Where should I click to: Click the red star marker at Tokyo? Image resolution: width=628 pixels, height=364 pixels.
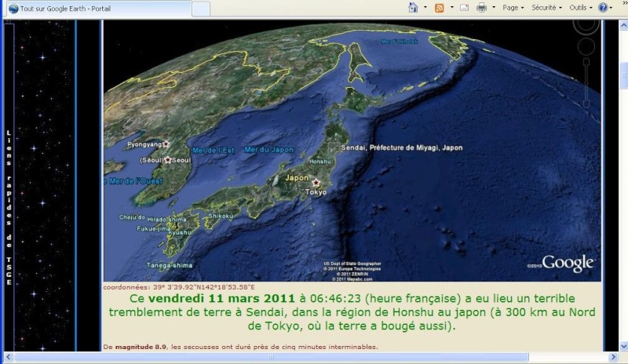(x=316, y=183)
